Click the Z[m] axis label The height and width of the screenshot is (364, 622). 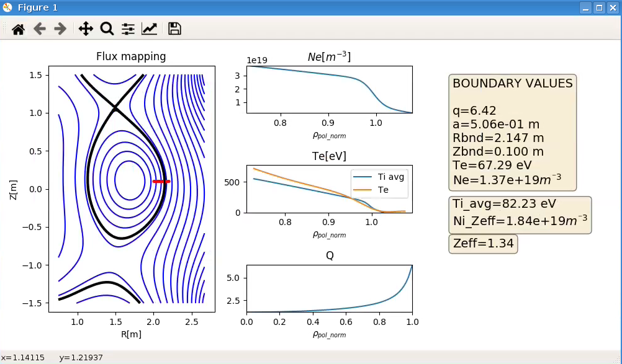14,189
